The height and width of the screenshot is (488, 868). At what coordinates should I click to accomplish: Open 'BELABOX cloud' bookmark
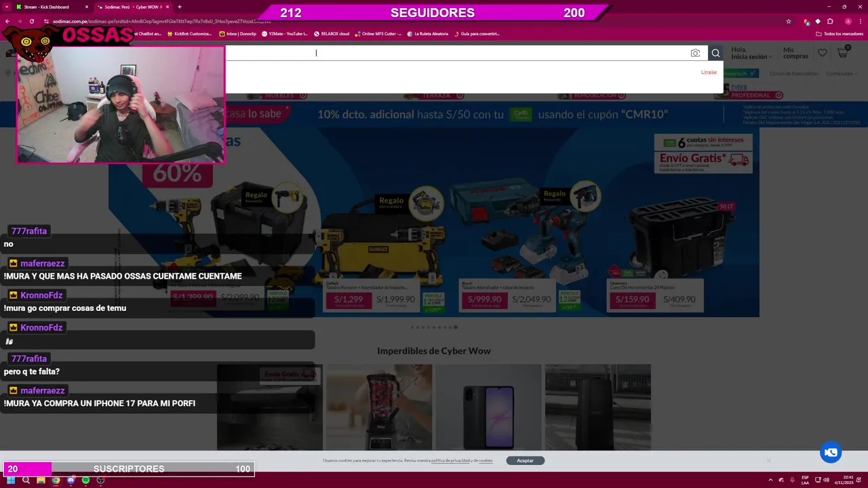pyautogui.click(x=331, y=33)
